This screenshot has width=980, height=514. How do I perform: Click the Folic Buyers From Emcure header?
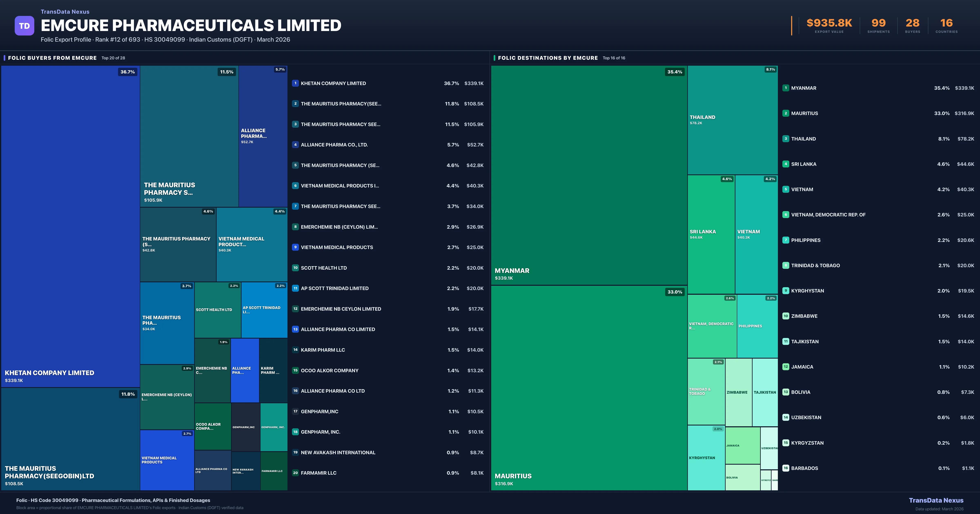52,58
